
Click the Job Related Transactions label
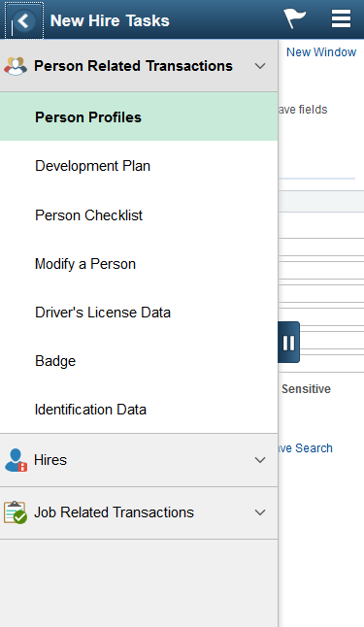(x=114, y=512)
